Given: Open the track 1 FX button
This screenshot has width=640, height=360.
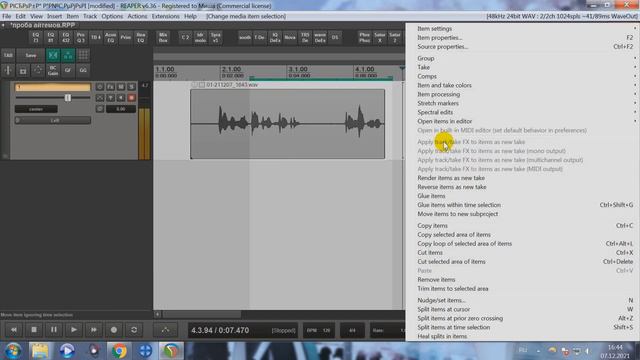Looking at the screenshot, I should pyautogui.click(x=110, y=87).
